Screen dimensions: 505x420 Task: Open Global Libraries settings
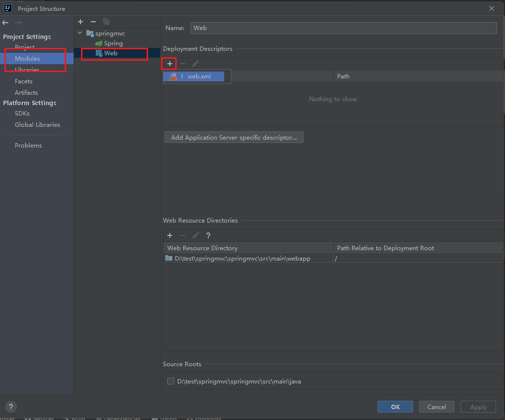[38, 125]
